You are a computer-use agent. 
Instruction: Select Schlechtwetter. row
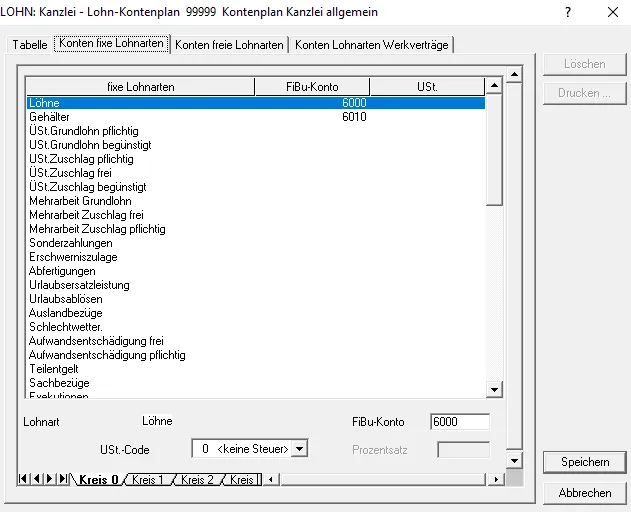pos(256,327)
